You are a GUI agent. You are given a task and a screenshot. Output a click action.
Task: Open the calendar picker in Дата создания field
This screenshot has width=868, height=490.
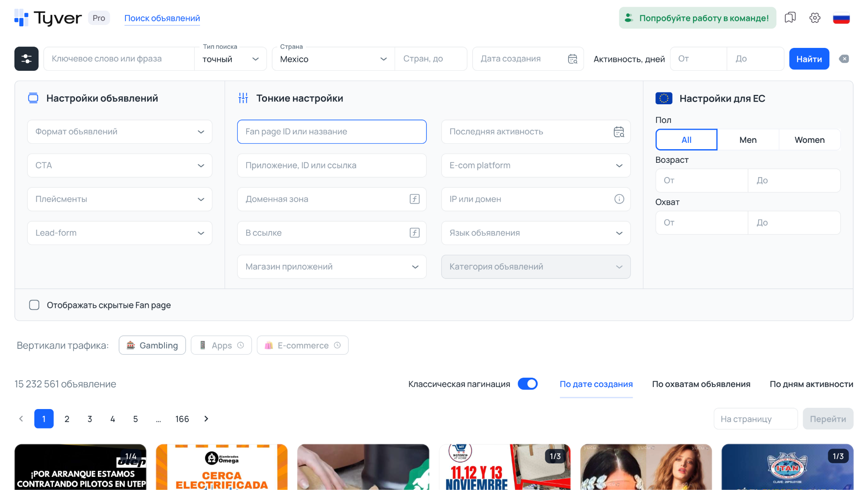pos(573,58)
